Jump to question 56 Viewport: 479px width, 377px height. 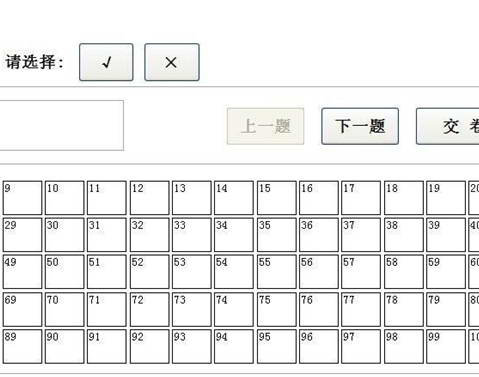pyautogui.click(x=319, y=272)
